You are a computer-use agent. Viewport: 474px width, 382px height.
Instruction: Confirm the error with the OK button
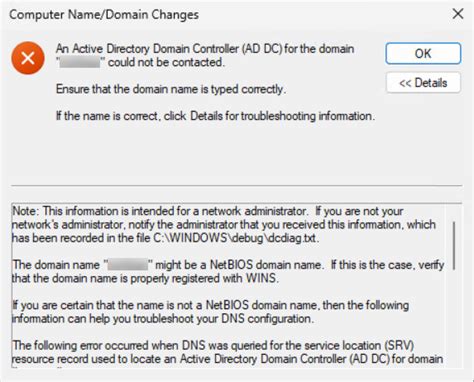click(423, 53)
